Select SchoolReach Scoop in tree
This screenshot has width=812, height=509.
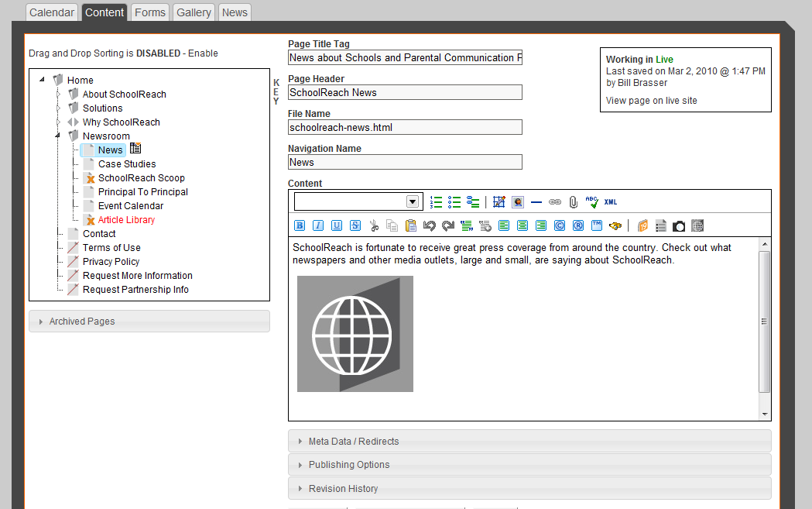click(x=142, y=177)
